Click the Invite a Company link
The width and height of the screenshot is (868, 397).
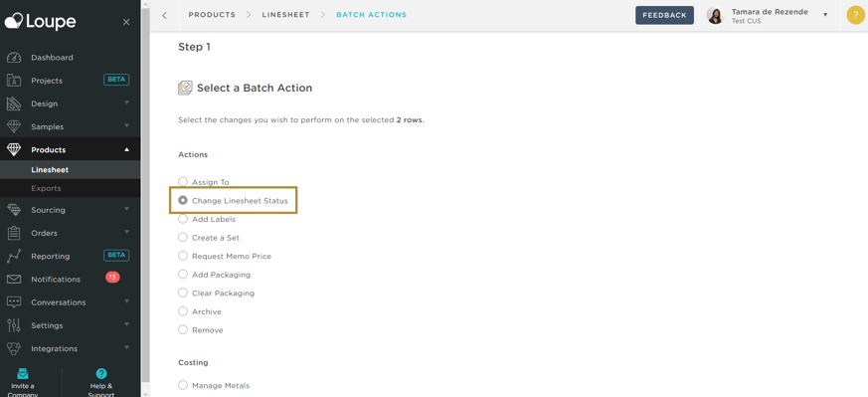click(23, 390)
